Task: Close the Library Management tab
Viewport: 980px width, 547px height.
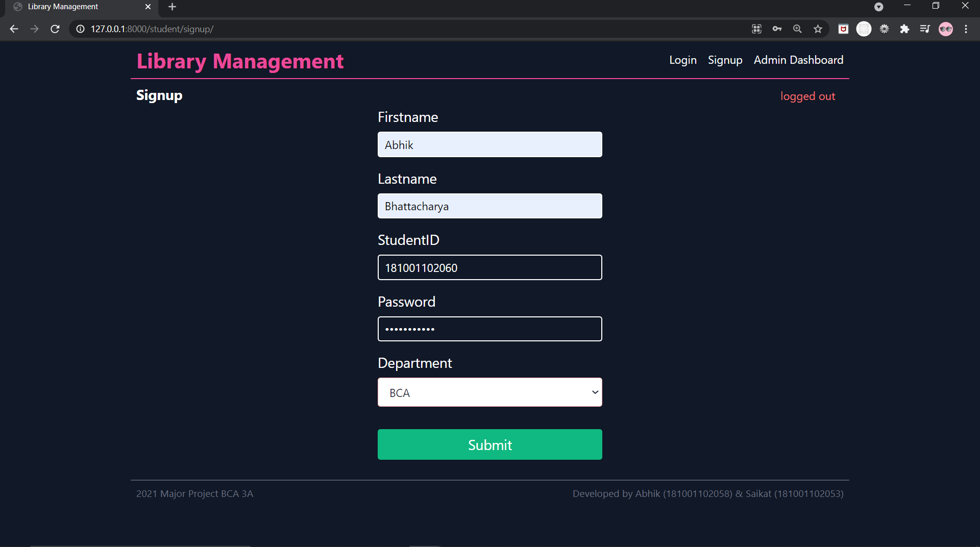Action: [148, 7]
